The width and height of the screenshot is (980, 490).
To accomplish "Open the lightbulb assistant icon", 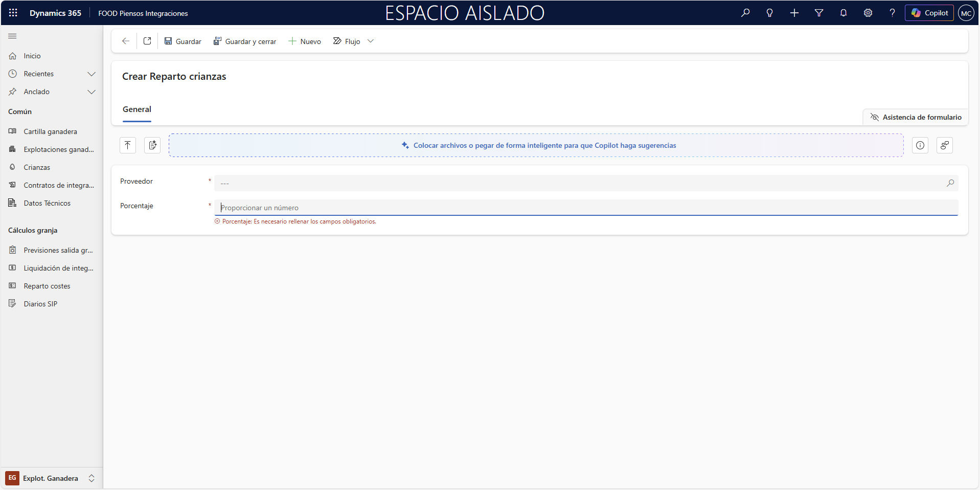I will [769, 13].
